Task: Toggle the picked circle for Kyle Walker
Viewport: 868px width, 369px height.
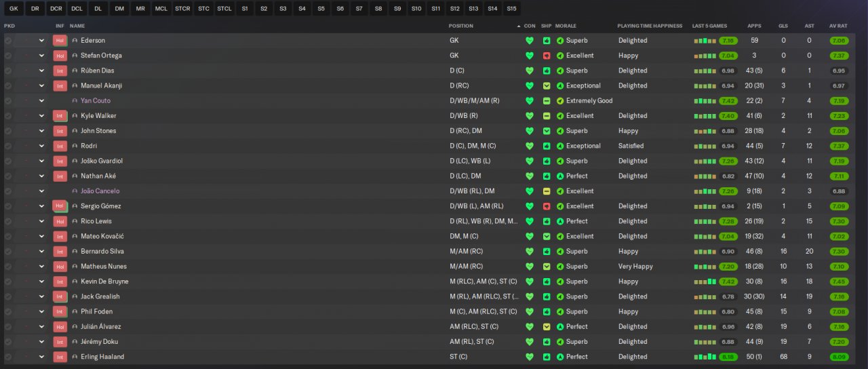Action: pyautogui.click(x=8, y=116)
